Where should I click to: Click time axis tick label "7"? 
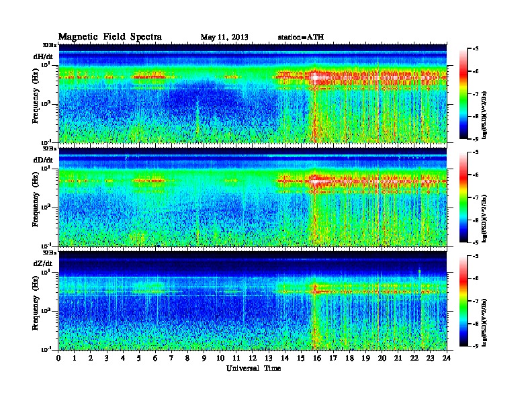point(171,358)
